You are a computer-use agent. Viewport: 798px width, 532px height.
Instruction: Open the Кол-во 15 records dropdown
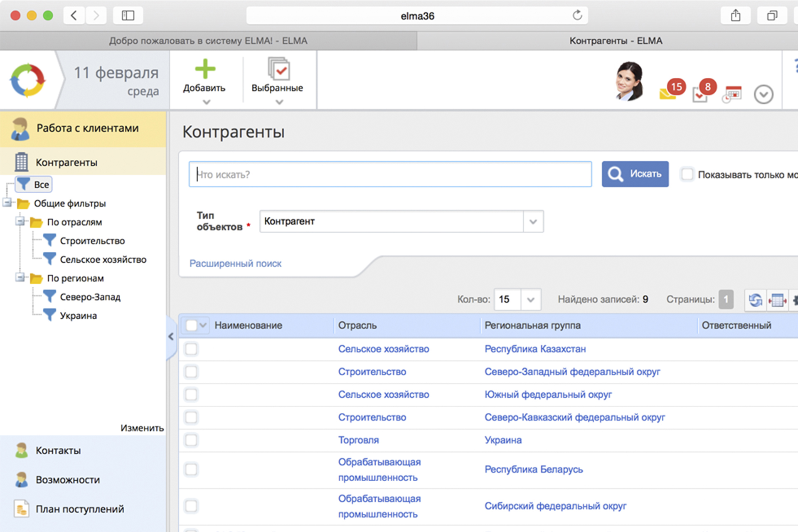pyautogui.click(x=530, y=300)
